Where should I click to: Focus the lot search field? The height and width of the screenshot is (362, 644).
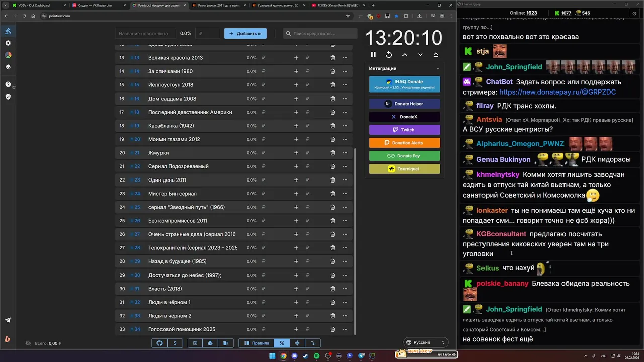[x=320, y=34]
